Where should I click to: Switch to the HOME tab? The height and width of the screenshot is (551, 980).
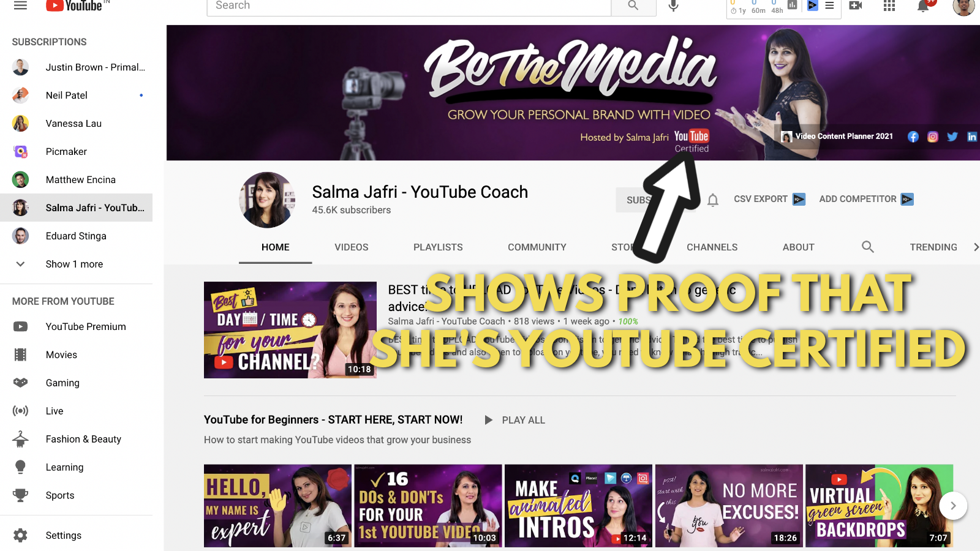(x=276, y=247)
